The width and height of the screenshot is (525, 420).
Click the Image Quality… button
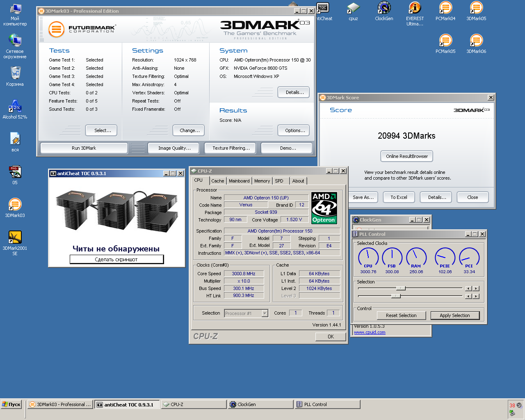[174, 148]
